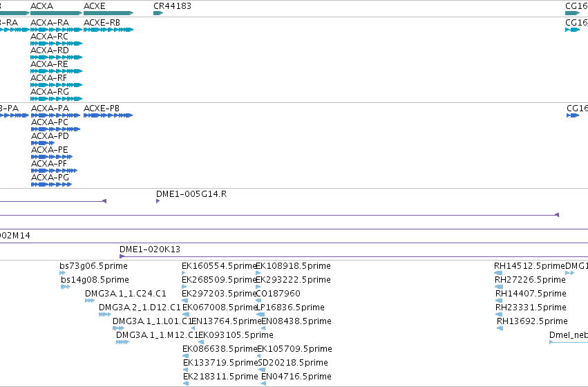This screenshot has width=588, height=387.
Task: Select the EK218311.5prime EST
Action: pyautogui.click(x=186, y=384)
